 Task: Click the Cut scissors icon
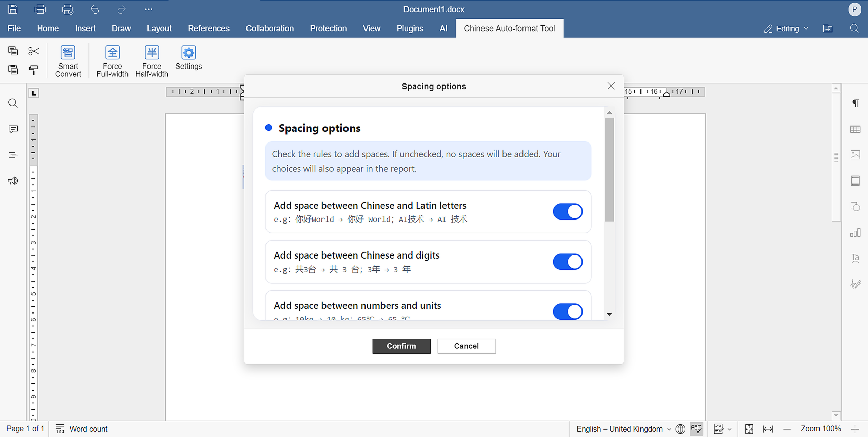click(x=34, y=51)
